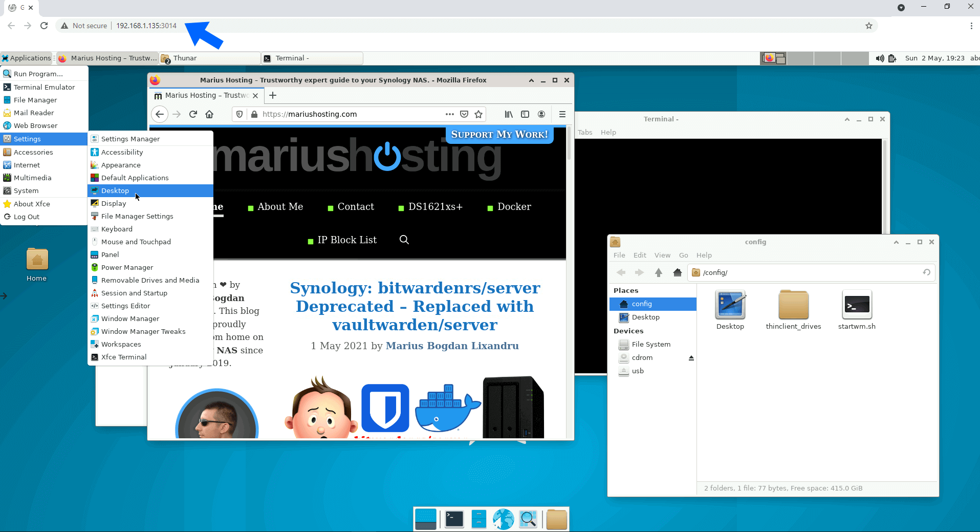Open the Help menu in Terminal window

point(608,132)
